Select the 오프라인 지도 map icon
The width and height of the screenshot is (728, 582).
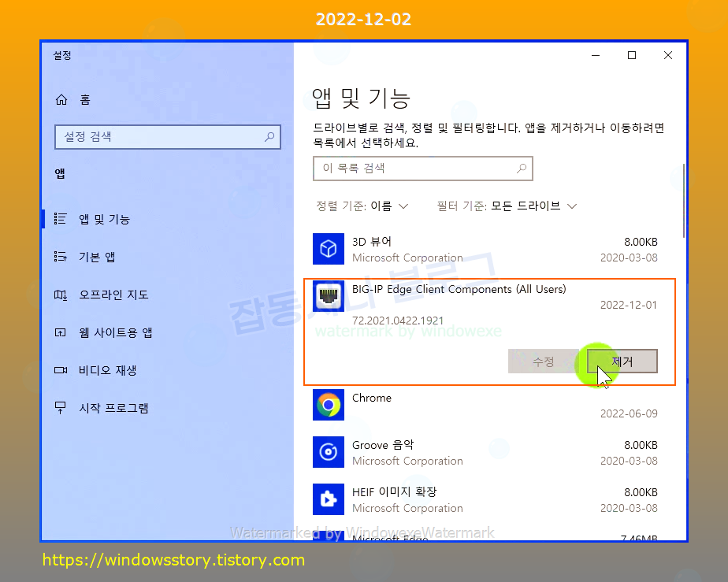[61, 295]
